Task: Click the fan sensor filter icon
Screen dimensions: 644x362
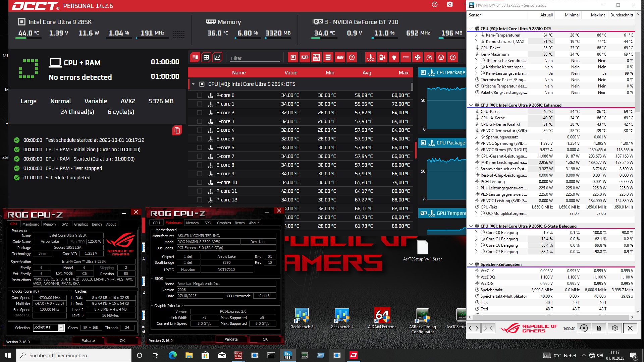Action: click(x=417, y=57)
